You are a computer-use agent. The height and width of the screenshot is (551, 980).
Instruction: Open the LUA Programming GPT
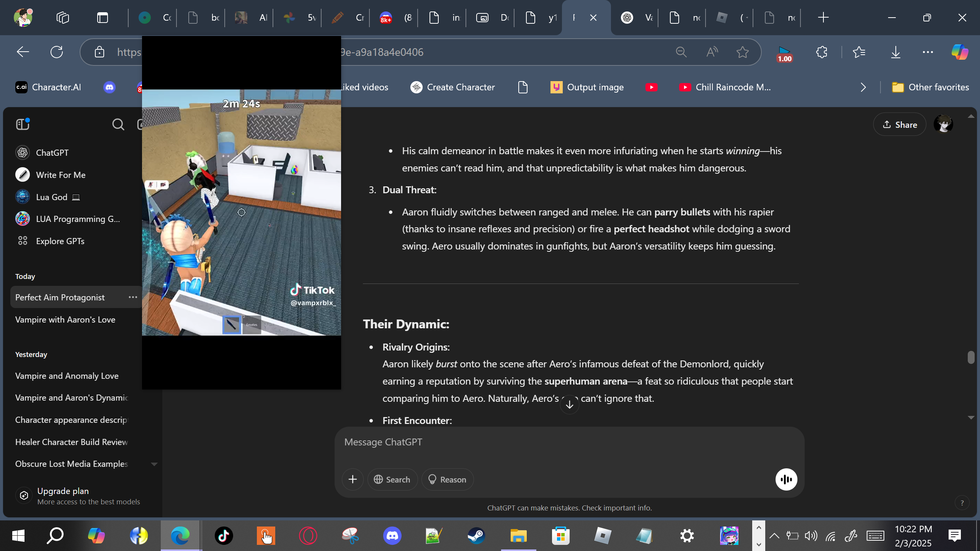point(68,219)
